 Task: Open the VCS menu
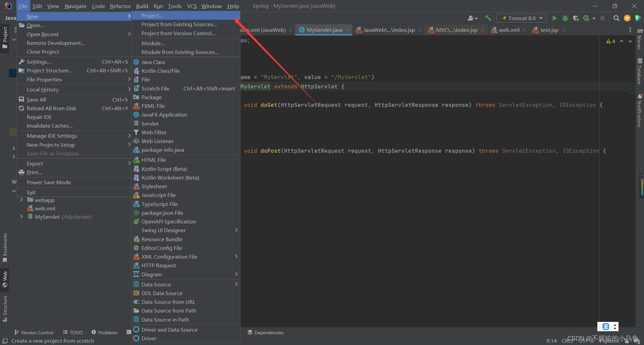click(192, 6)
